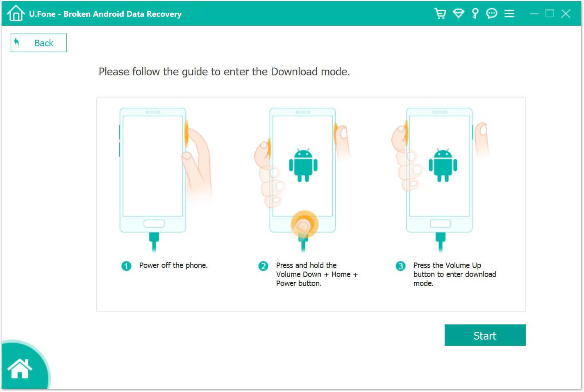Open the hamburger menu
The width and height of the screenshot is (584, 392).
point(509,14)
